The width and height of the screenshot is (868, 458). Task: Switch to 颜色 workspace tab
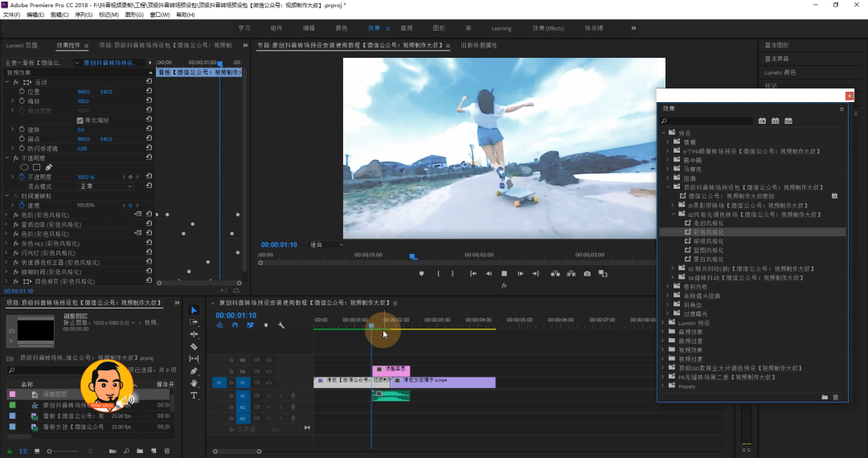pyautogui.click(x=342, y=28)
